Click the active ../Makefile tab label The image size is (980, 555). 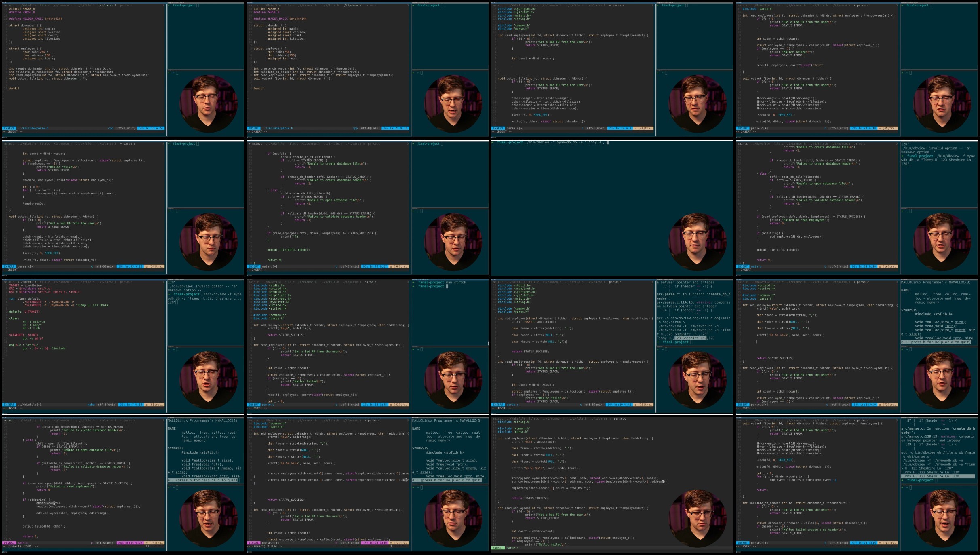[x=28, y=282]
